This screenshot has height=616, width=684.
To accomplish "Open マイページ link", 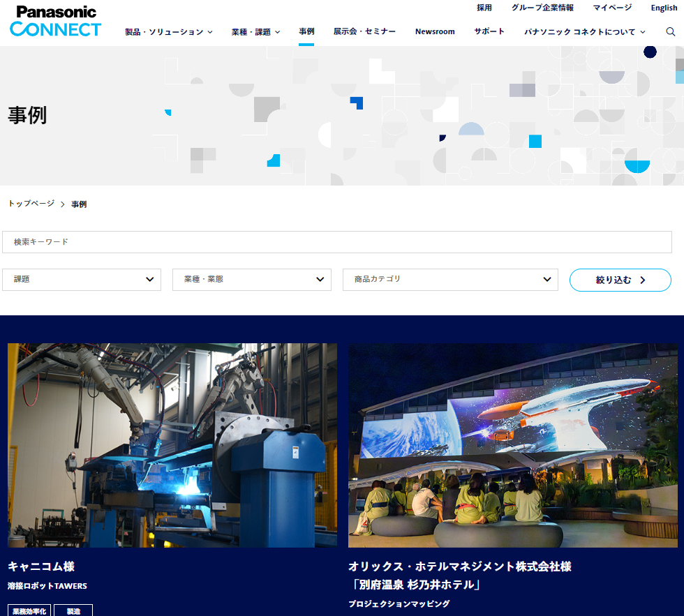I will [x=612, y=8].
